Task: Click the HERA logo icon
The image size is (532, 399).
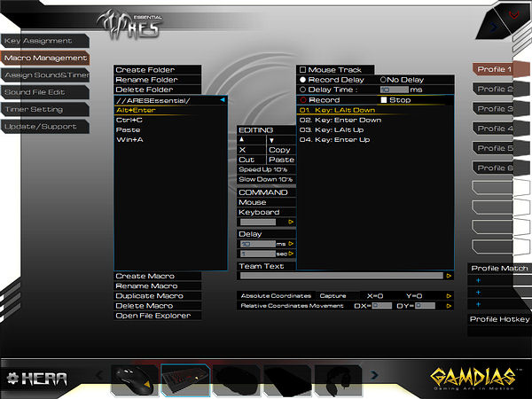Action: tap(12, 378)
